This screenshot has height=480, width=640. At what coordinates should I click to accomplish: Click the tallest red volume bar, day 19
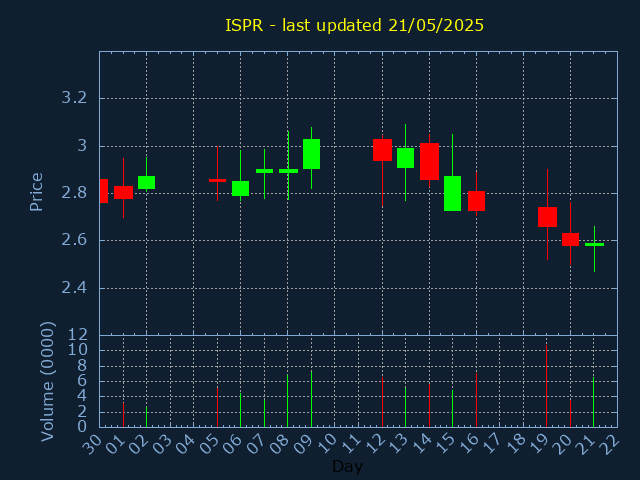click(547, 386)
